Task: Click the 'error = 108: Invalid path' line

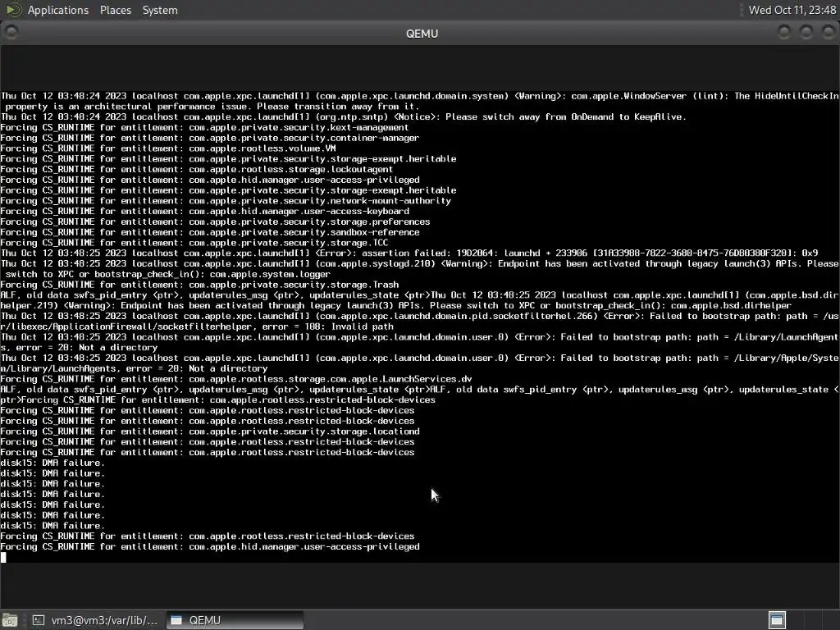Action: tap(197, 326)
